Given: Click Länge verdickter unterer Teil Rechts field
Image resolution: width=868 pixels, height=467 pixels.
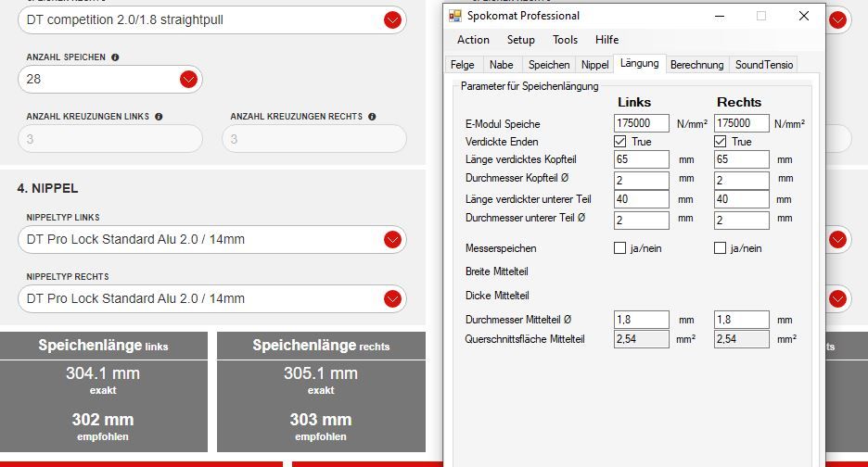Looking at the screenshot, I should [x=742, y=199].
